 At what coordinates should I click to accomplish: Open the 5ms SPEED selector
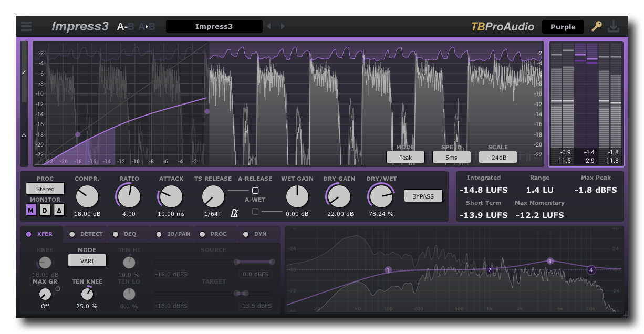[452, 156]
